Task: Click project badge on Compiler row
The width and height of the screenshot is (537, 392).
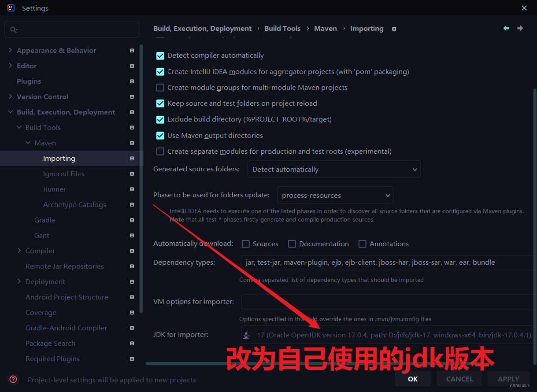Action: (x=132, y=251)
